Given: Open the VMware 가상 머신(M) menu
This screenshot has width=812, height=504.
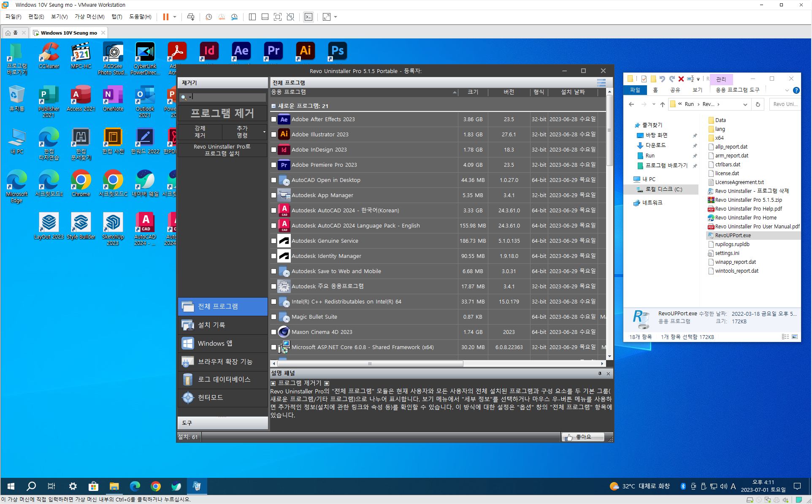Looking at the screenshot, I should point(89,17).
